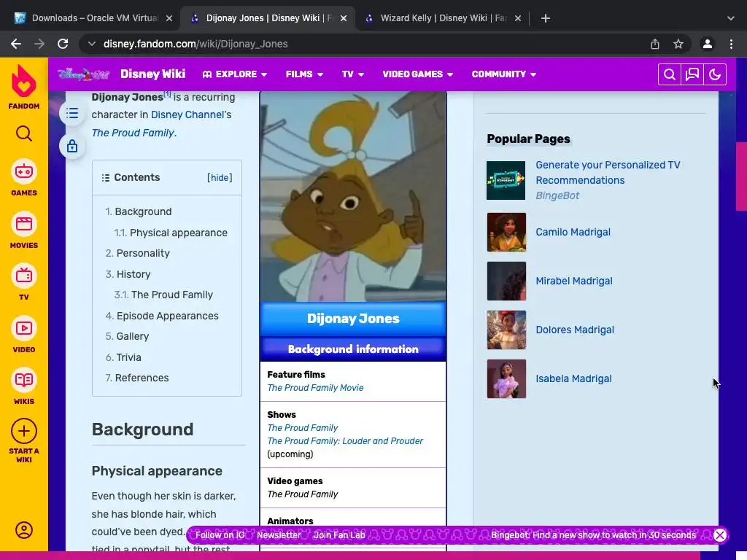This screenshot has width=747, height=560.
Task: Jump to Trivia section
Action: [123, 357]
